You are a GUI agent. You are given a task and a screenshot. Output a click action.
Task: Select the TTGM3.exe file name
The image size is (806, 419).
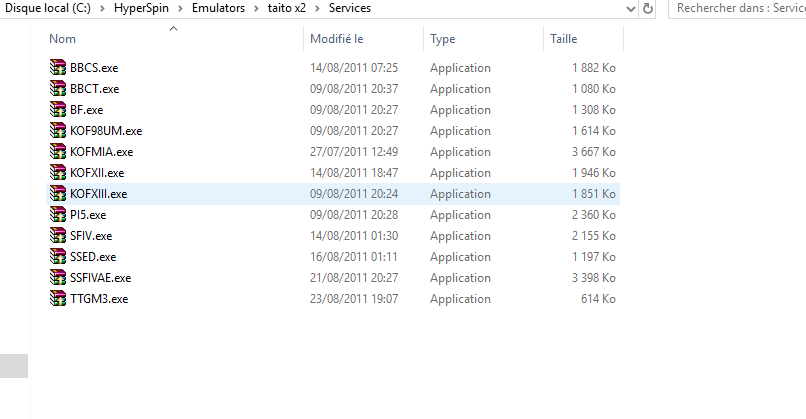click(x=99, y=299)
